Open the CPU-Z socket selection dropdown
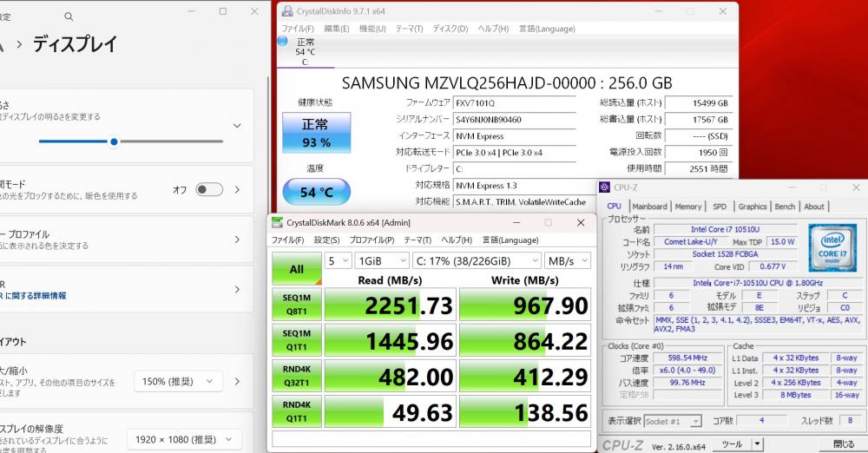The width and height of the screenshot is (868, 453). 674,422
